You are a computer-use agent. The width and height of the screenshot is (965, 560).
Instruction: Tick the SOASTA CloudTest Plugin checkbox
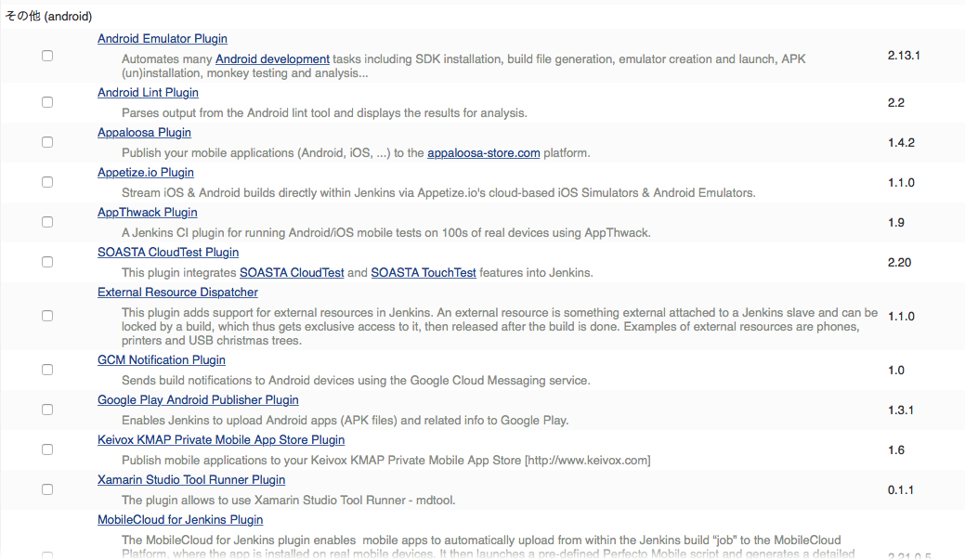coord(47,262)
